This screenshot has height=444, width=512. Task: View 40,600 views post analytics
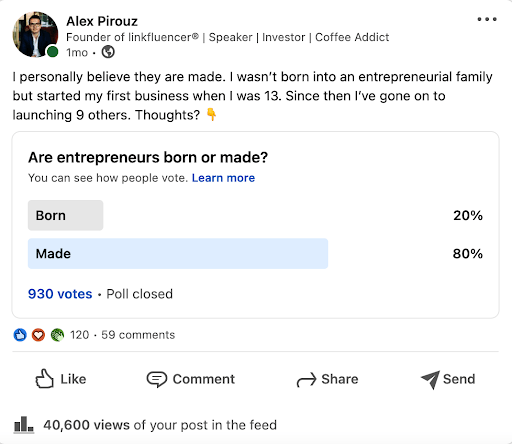pyautogui.click(x=160, y=425)
